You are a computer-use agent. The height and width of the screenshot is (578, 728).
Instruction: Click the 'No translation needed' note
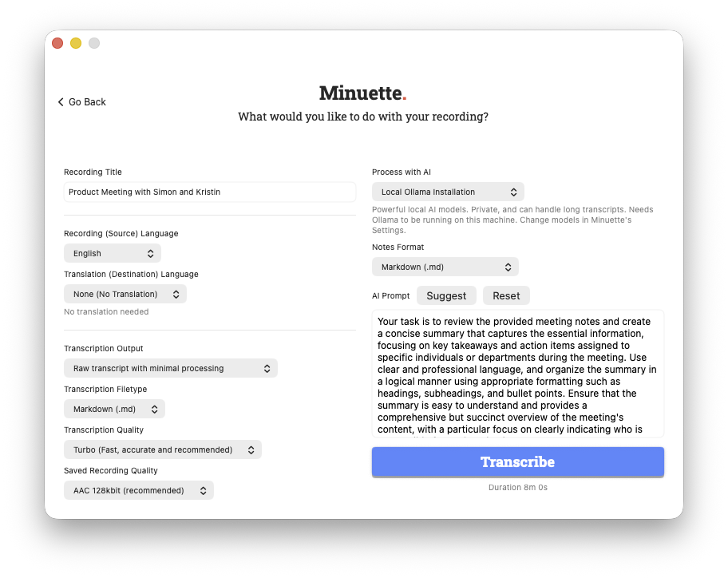click(x=106, y=312)
